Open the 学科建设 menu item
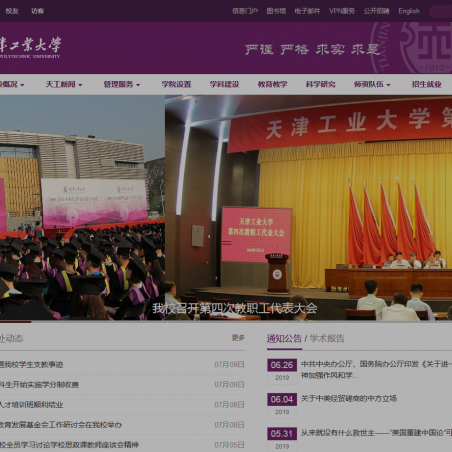Screen dimensions: 452x452 224,84
